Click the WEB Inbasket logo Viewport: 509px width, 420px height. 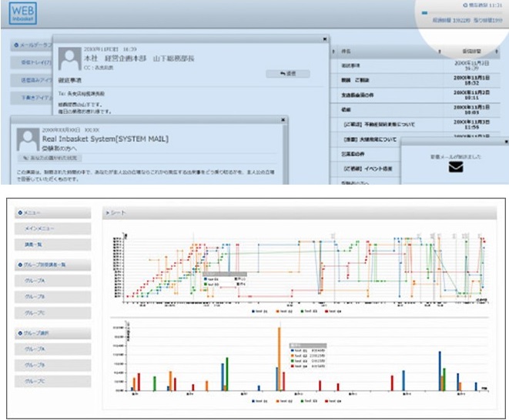pyautogui.click(x=22, y=13)
